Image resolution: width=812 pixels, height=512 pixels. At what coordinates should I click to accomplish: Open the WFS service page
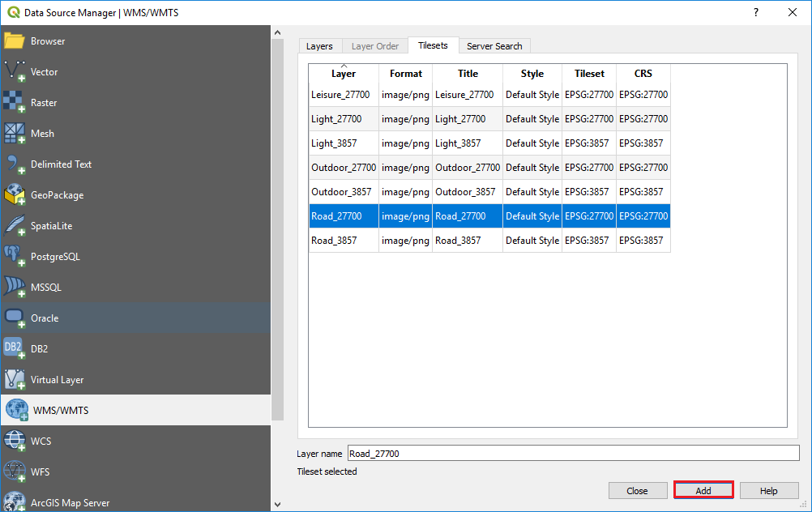click(x=41, y=471)
